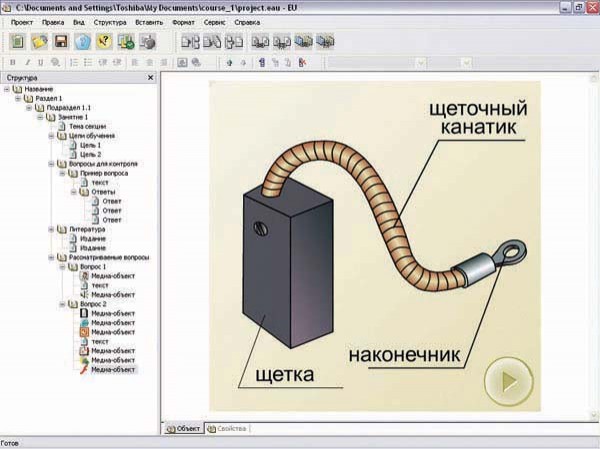Toggle Bold formatting in the format toolbar
The image size is (600, 449).
[x=13, y=62]
